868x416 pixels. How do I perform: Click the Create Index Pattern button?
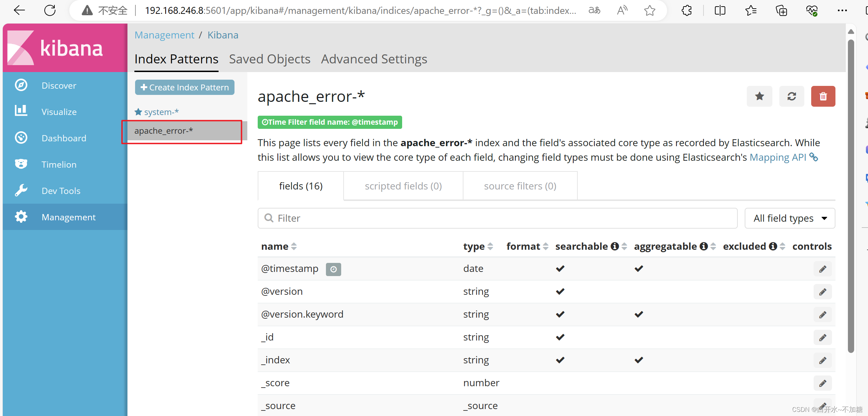click(185, 87)
